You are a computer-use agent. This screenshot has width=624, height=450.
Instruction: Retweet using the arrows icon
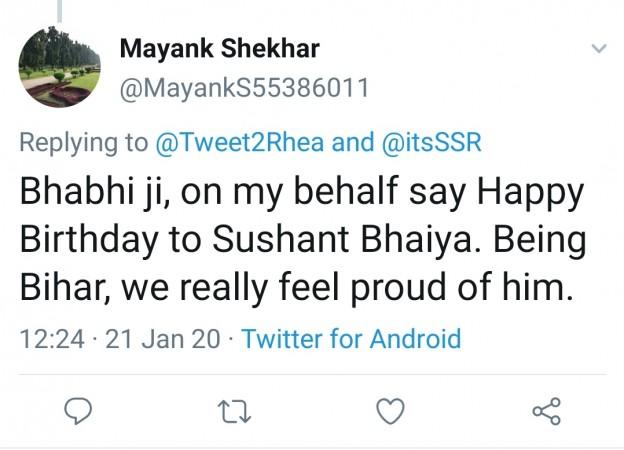(234, 411)
